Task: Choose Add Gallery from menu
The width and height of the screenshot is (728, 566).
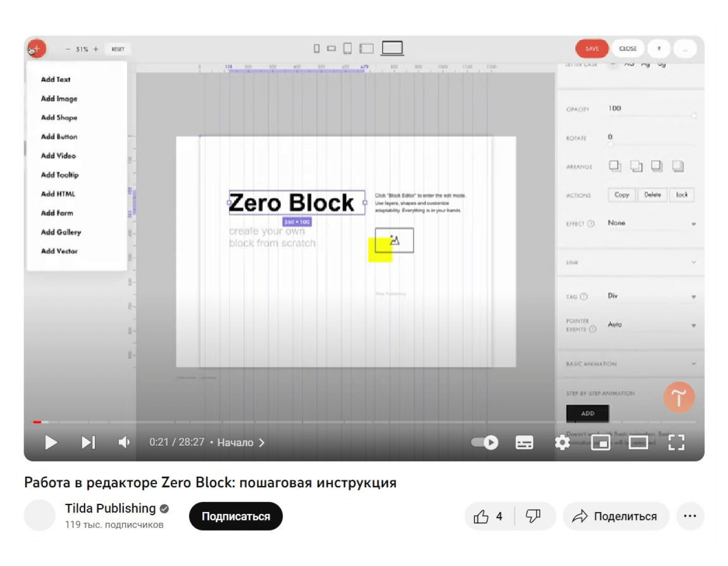Action: (x=61, y=232)
